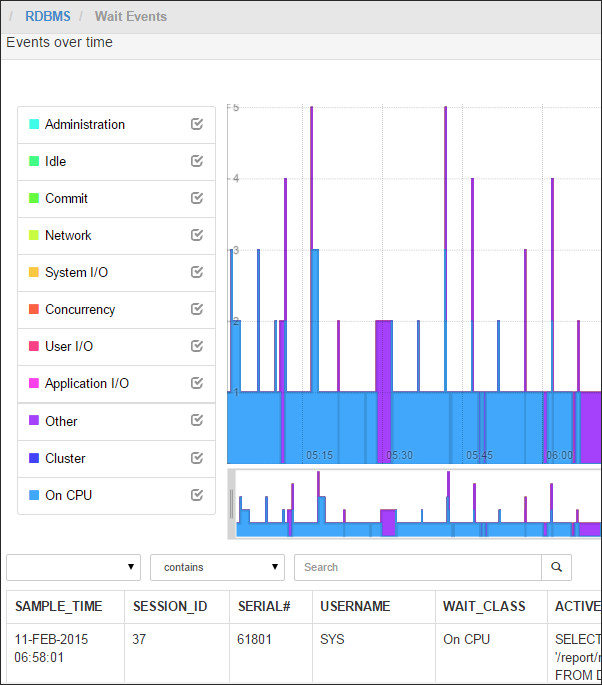This screenshot has height=685, width=602.
Task: Toggle the Cluster check icon
Action: pos(197,458)
